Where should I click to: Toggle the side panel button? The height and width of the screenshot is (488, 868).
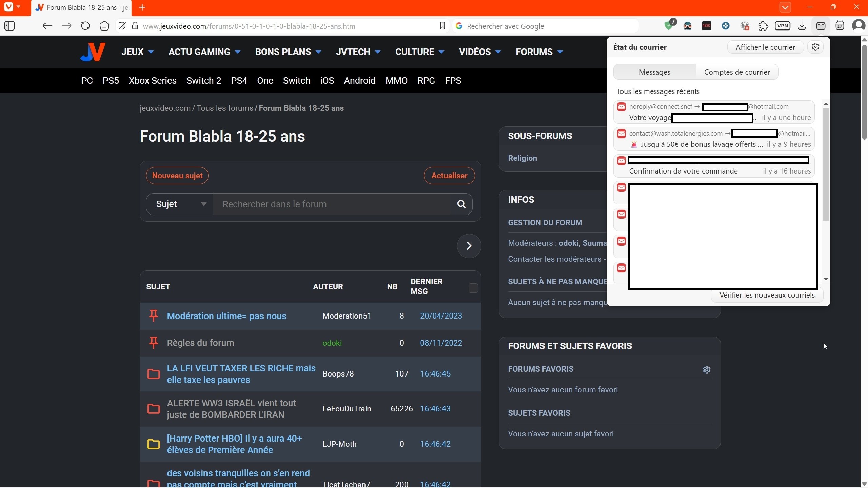pos(9,26)
